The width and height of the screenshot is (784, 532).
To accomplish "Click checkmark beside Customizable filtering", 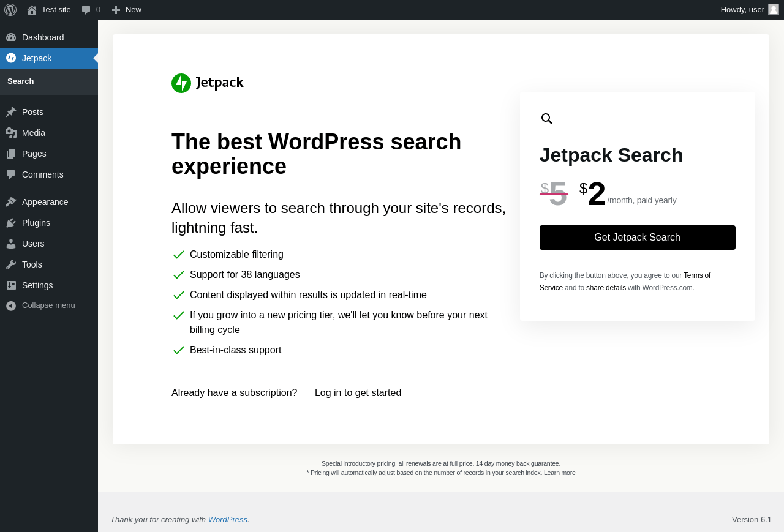I will tap(179, 255).
